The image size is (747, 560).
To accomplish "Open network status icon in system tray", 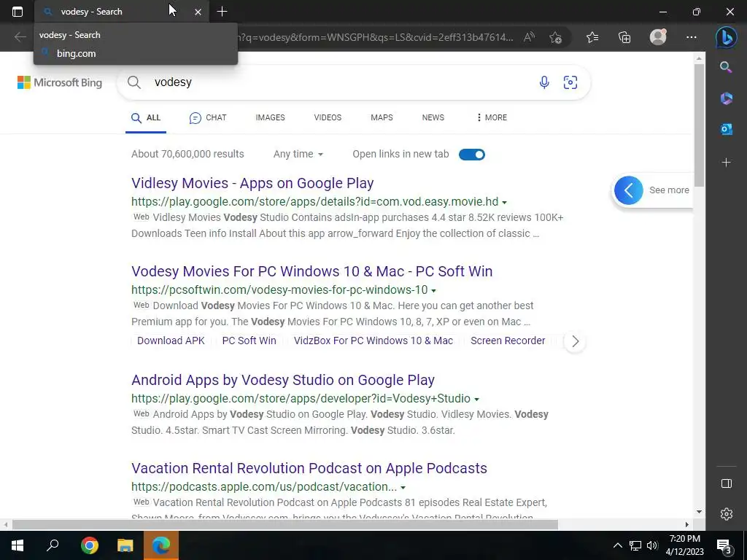I will coord(635,545).
